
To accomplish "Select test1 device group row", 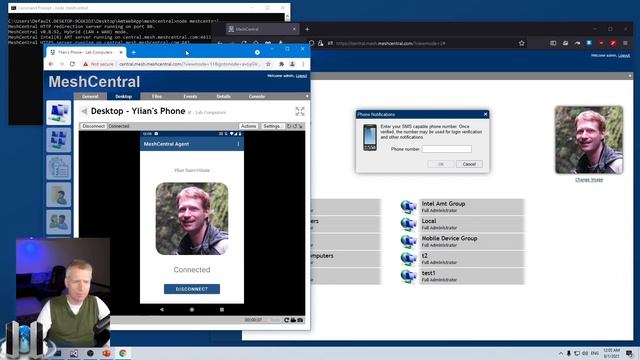I will pos(462,276).
